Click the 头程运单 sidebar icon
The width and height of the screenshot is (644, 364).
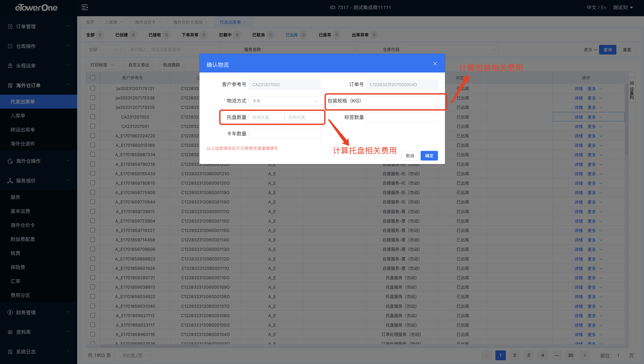coord(10,65)
